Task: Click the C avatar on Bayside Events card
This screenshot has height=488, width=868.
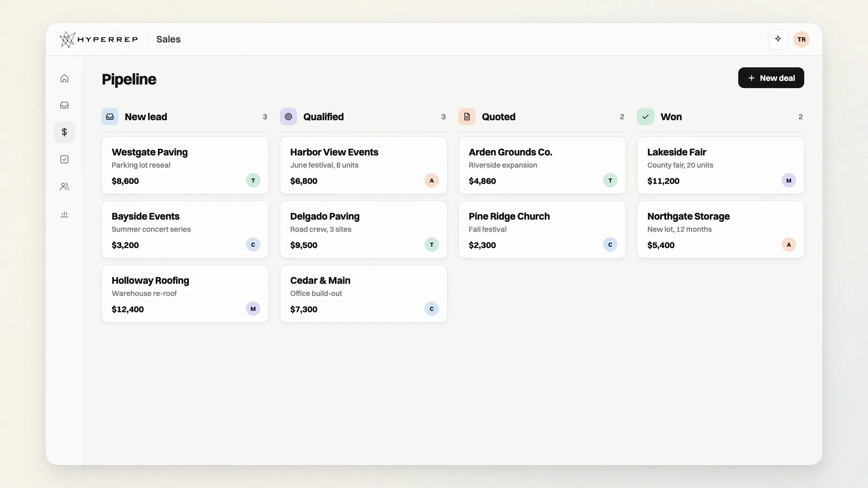Action: coord(253,244)
